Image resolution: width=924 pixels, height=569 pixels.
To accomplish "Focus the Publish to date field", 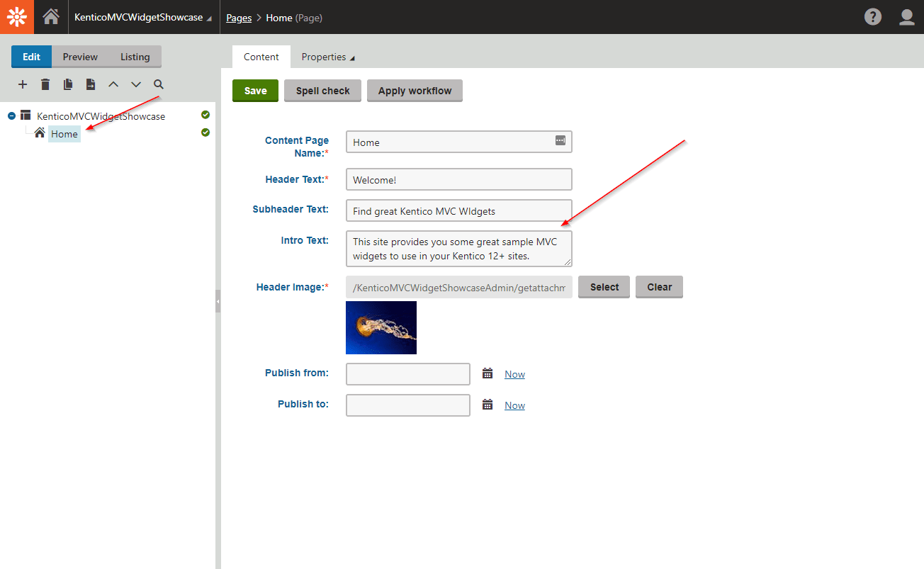I will coord(408,405).
